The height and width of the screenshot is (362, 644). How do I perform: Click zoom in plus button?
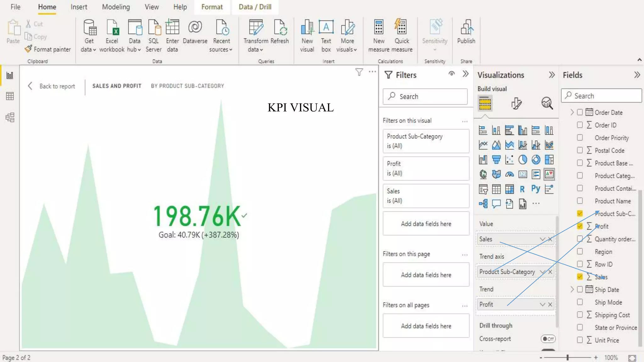tap(596, 358)
